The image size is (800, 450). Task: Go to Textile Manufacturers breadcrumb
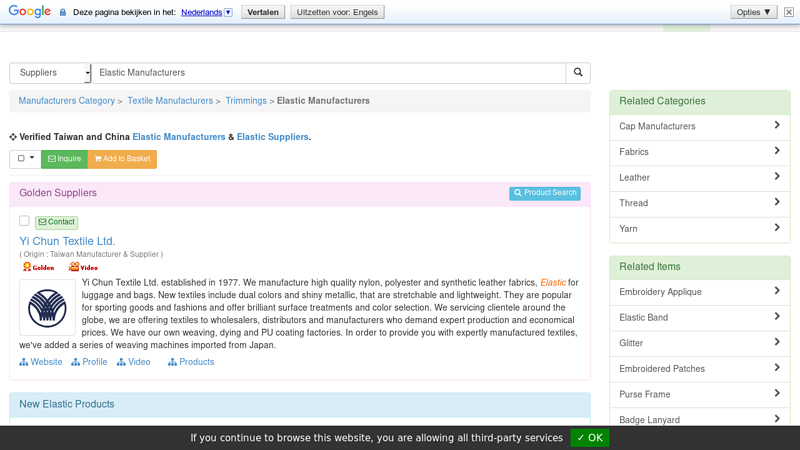pos(170,101)
